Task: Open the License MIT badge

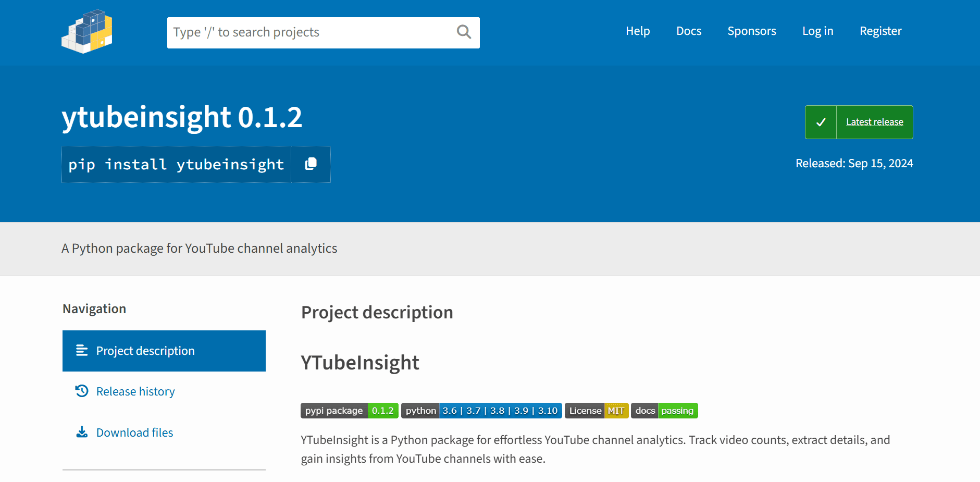Action: [x=597, y=411]
